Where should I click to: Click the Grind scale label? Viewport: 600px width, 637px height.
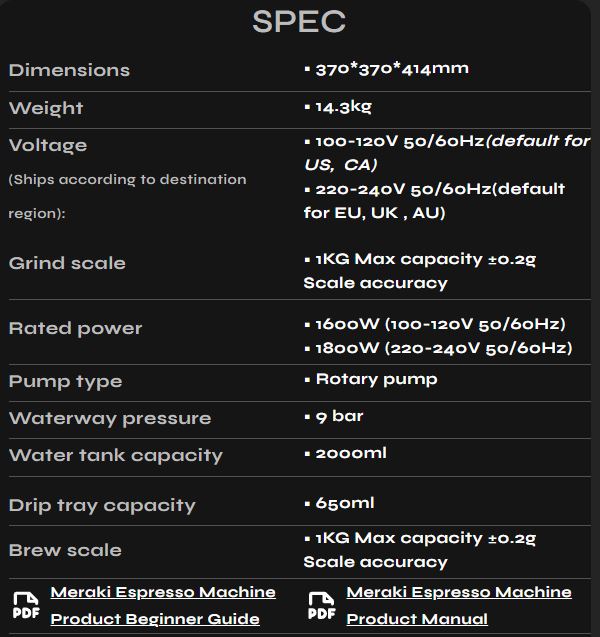[67, 263]
